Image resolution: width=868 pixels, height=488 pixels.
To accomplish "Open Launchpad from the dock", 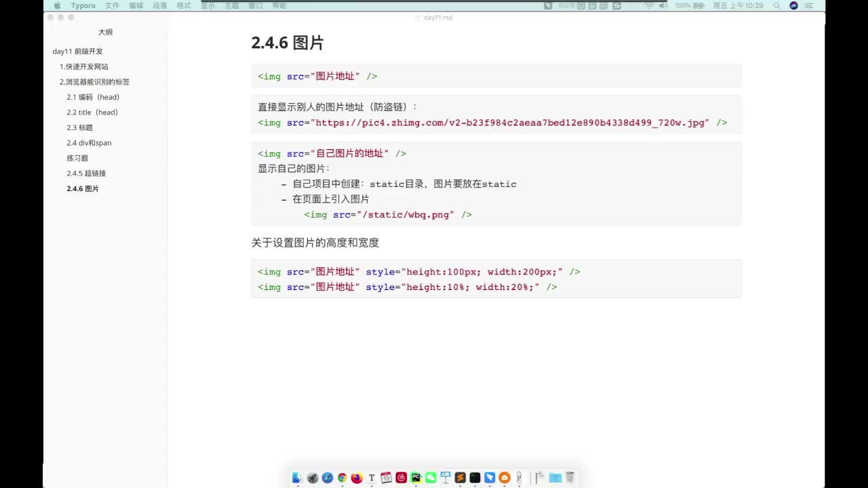I will (x=313, y=478).
